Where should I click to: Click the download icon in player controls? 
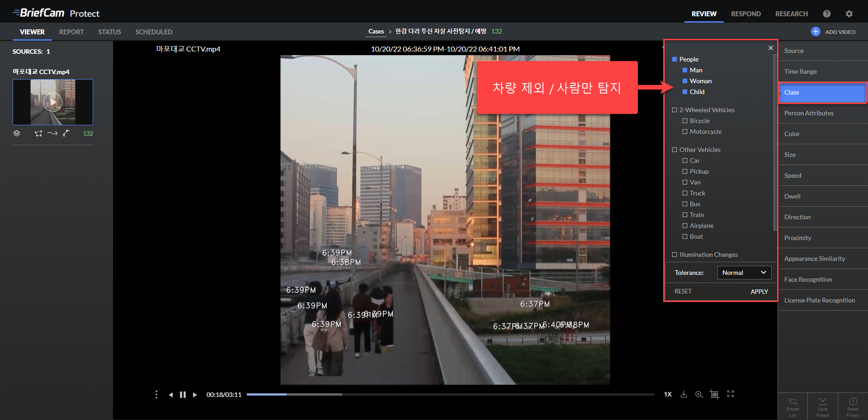[684, 394]
